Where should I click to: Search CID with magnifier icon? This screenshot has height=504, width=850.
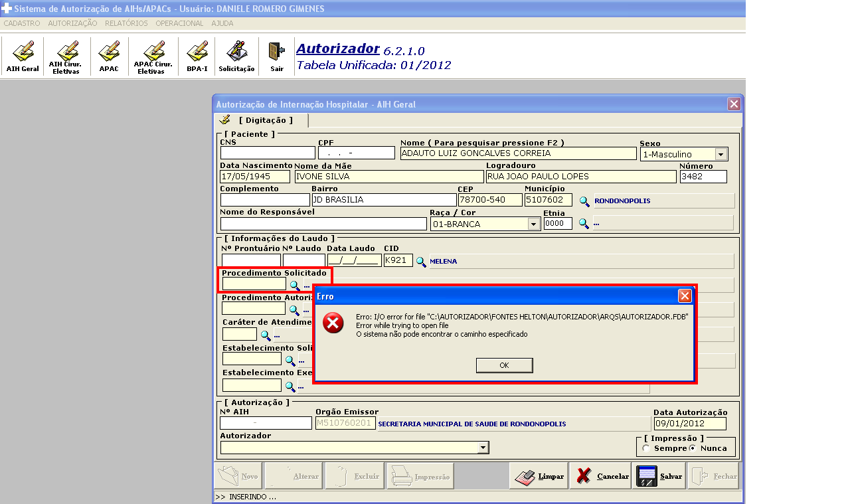421,262
